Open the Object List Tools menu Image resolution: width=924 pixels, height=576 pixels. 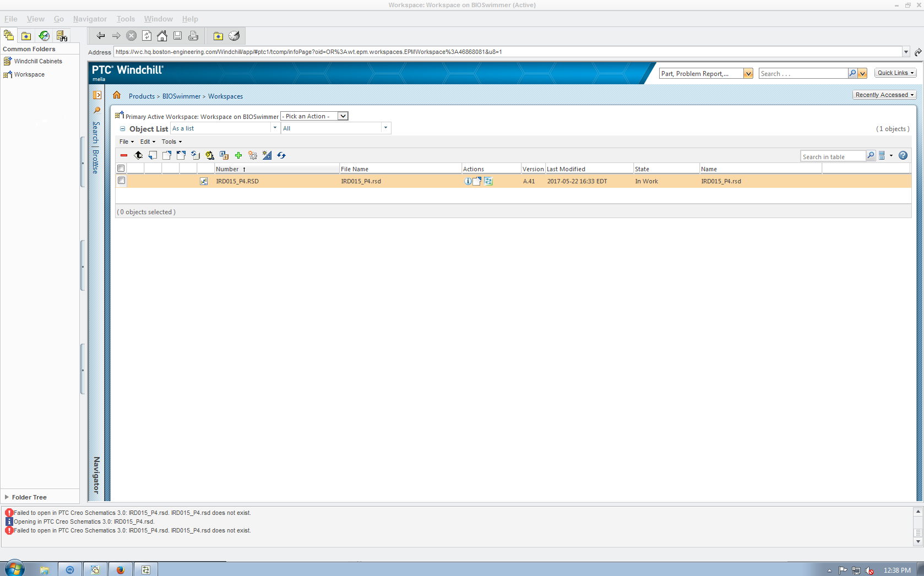172,142
